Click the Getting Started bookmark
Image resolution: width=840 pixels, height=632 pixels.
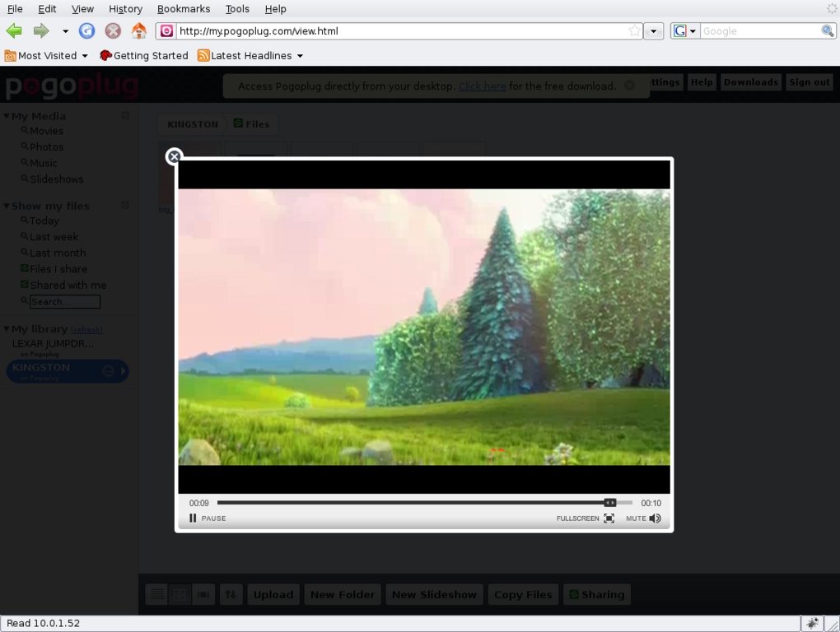143,56
